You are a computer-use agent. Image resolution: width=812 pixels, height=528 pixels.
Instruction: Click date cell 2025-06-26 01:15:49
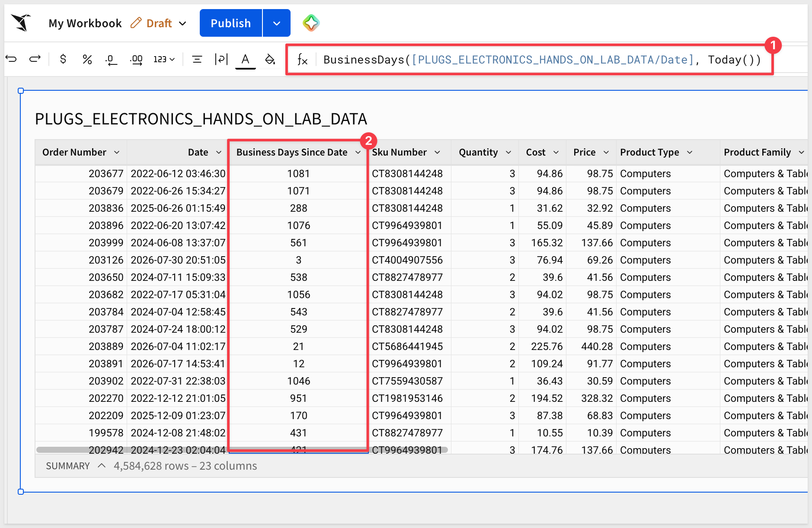click(178, 208)
